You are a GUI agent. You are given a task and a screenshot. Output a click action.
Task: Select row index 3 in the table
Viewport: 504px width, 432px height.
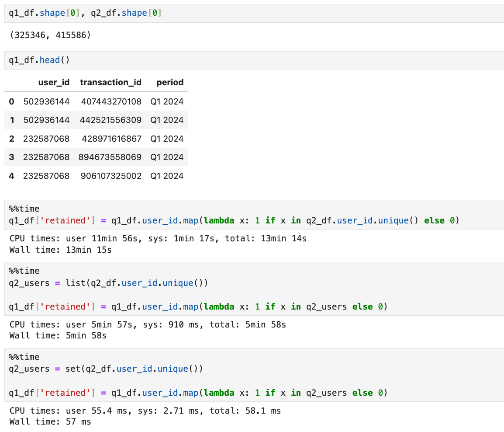11,157
